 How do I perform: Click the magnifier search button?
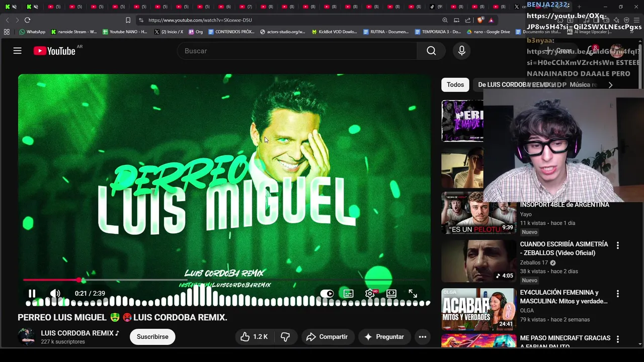pyautogui.click(x=431, y=51)
